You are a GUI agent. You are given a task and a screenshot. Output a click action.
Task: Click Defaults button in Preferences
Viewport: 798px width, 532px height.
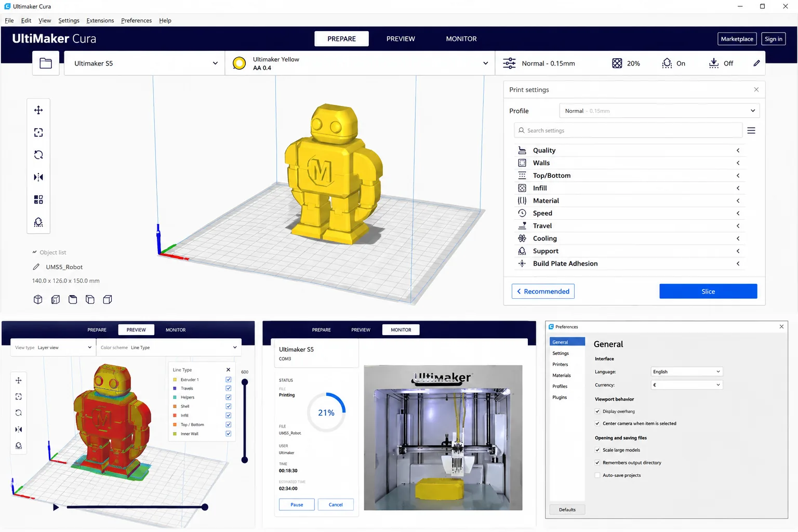point(567,510)
